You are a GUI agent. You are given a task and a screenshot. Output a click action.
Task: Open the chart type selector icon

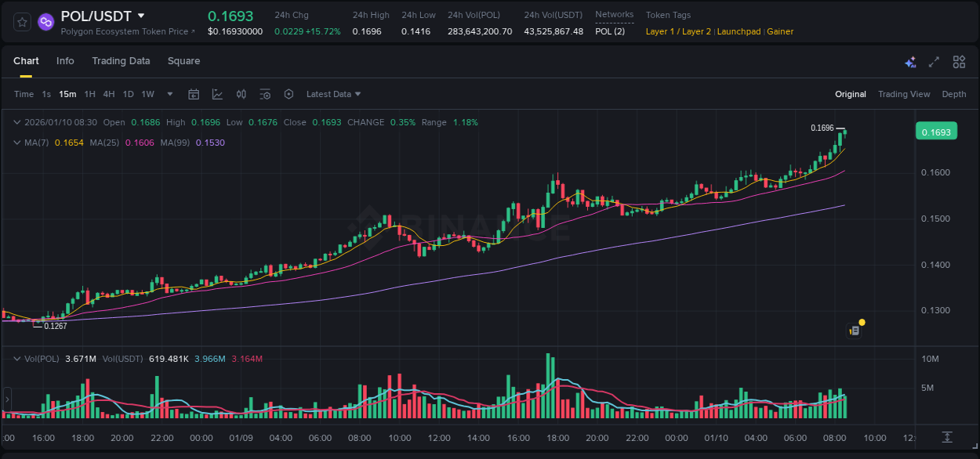pyautogui.click(x=217, y=93)
